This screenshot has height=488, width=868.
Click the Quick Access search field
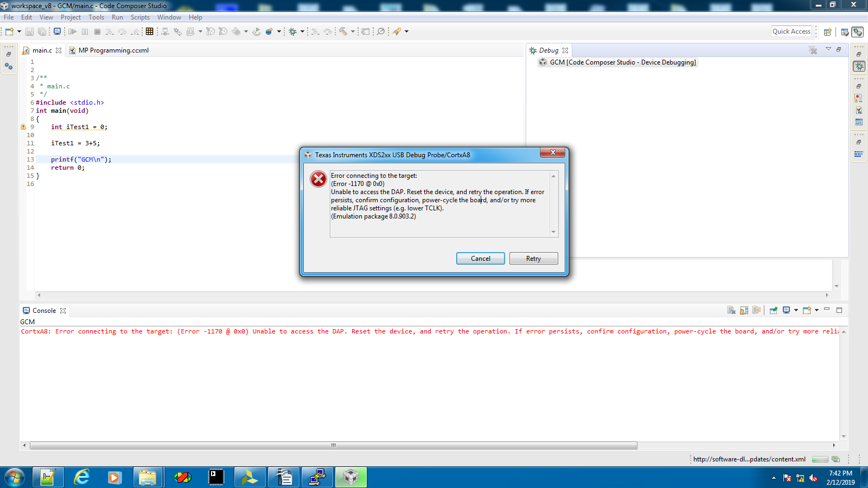click(x=792, y=31)
